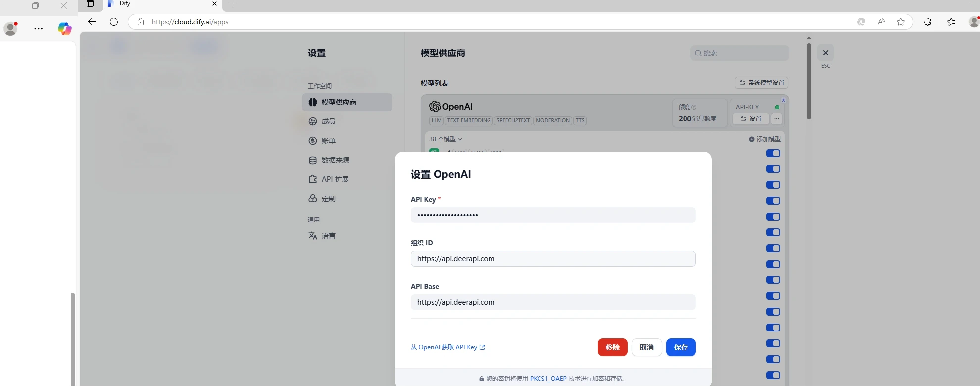Image resolution: width=980 pixels, height=386 pixels.
Task: Click the LLM tag under OpenAI
Action: 437,120
